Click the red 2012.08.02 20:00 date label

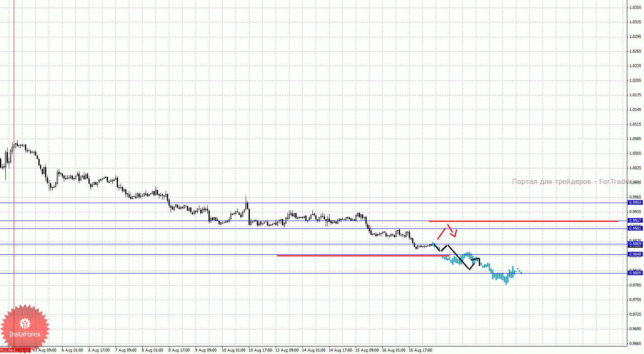point(15,350)
